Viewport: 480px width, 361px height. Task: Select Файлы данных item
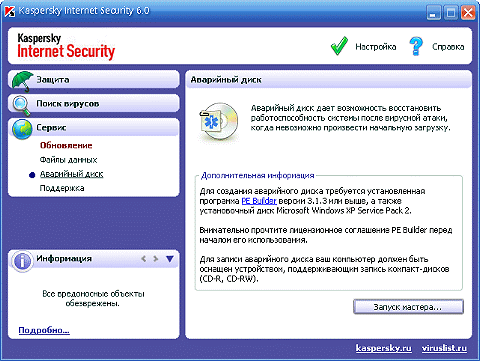click(68, 160)
